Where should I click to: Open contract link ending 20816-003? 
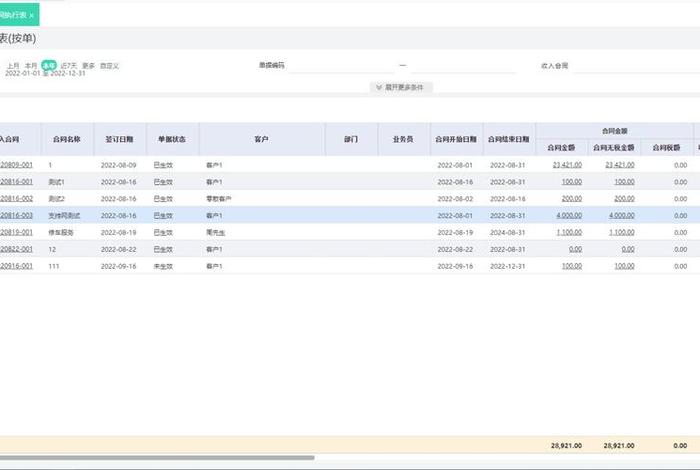pyautogui.click(x=16, y=215)
